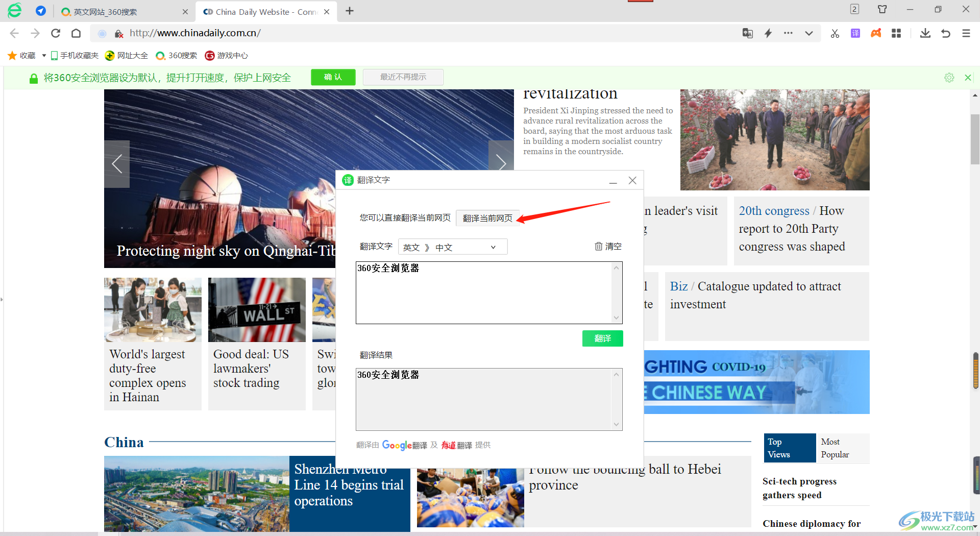Click the orange game controller icon

point(876,33)
